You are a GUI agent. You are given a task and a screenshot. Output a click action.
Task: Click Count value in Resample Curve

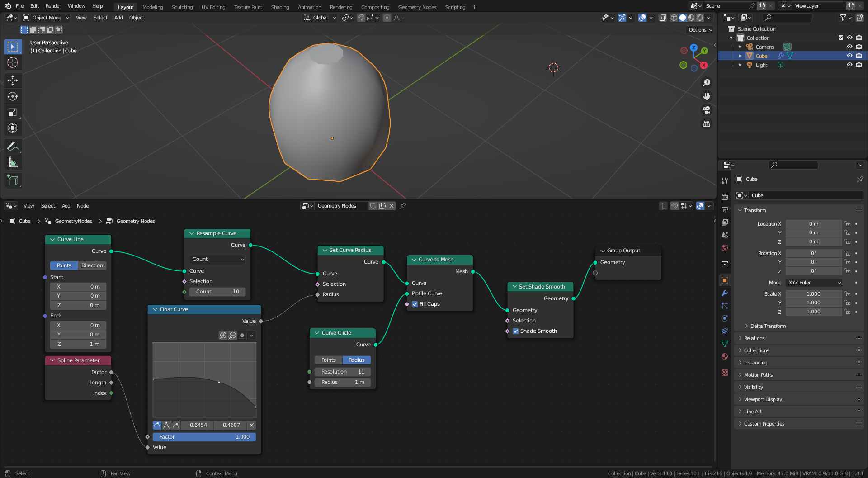(x=218, y=292)
